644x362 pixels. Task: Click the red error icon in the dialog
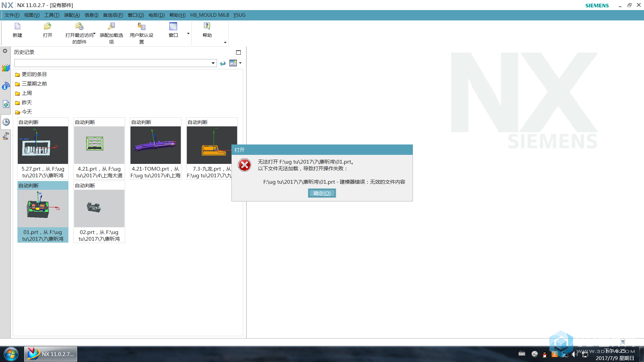[245, 165]
